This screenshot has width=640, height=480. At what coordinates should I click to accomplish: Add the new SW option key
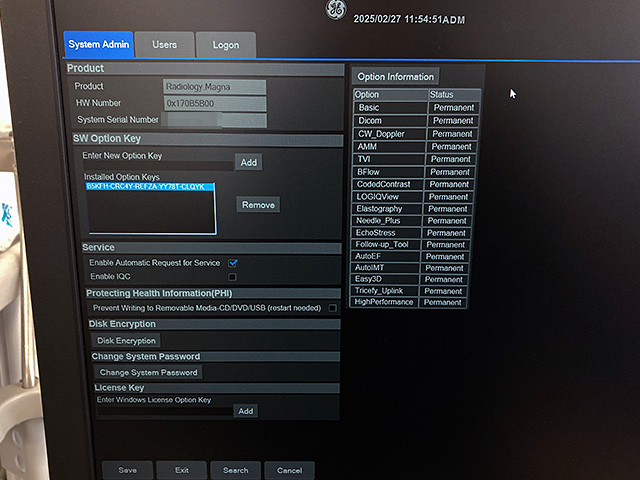pyautogui.click(x=249, y=162)
